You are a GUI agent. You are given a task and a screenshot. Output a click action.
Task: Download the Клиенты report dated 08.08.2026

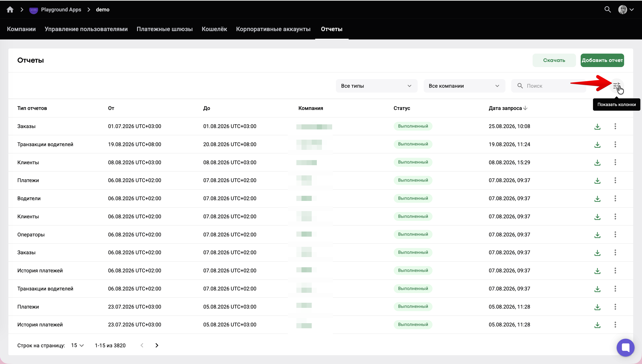[597, 163]
